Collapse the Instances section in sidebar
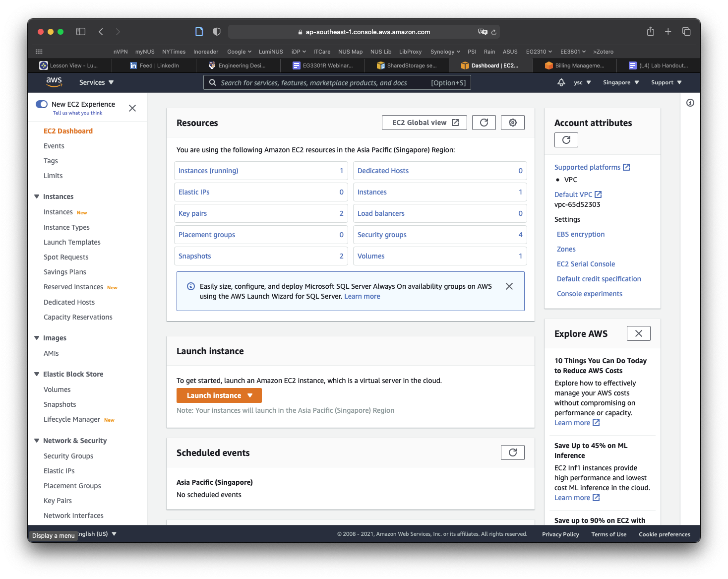The width and height of the screenshot is (728, 579). [37, 196]
